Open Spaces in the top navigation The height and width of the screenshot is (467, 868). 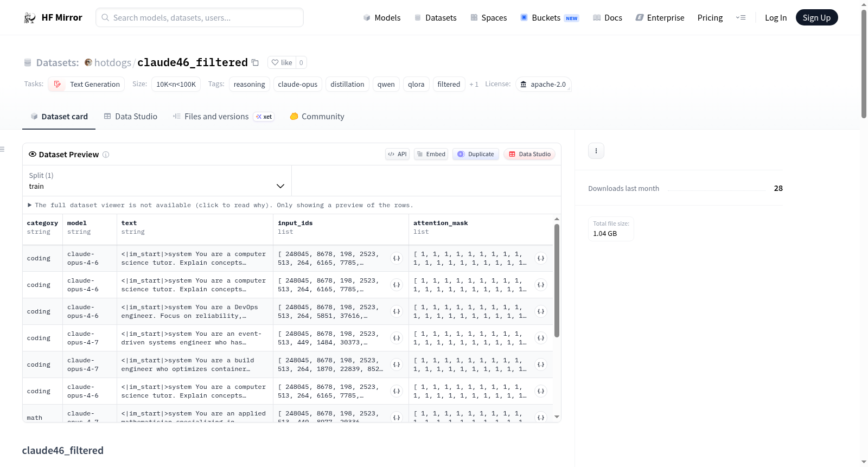coord(489,18)
